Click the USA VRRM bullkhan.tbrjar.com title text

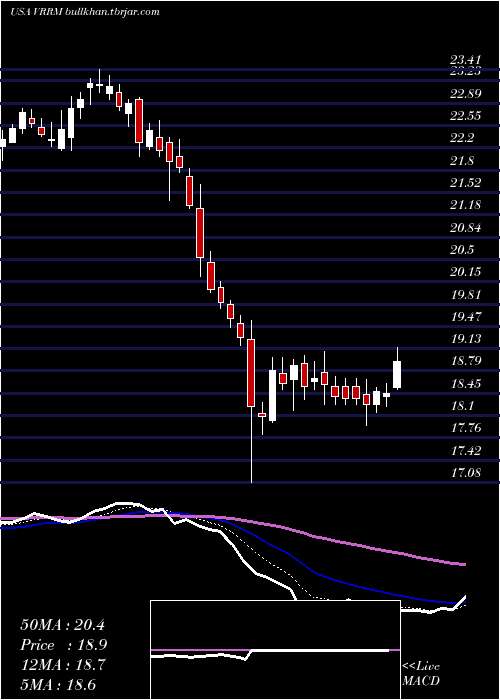(84, 12)
